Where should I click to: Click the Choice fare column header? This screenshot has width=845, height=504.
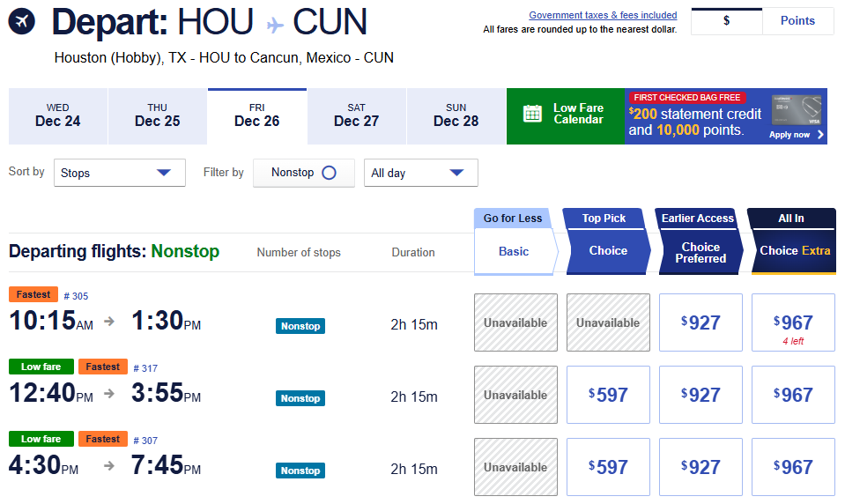pos(608,250)
